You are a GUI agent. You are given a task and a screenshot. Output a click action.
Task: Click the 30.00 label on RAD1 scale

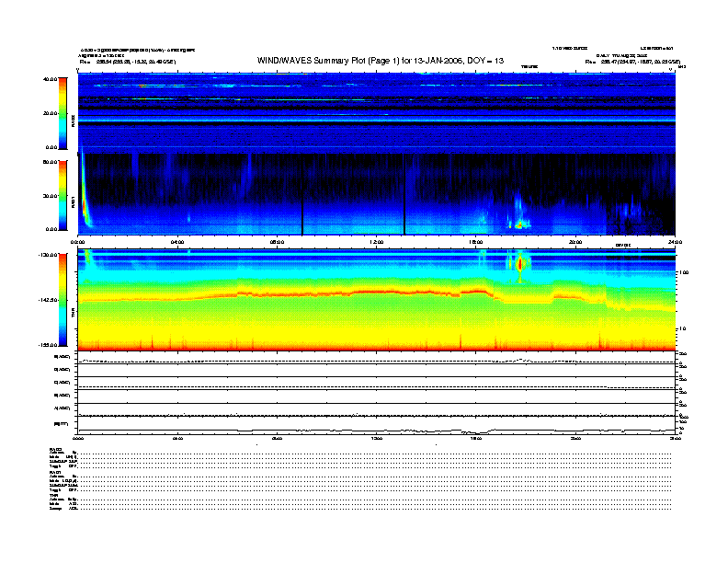tap(50, 196)
